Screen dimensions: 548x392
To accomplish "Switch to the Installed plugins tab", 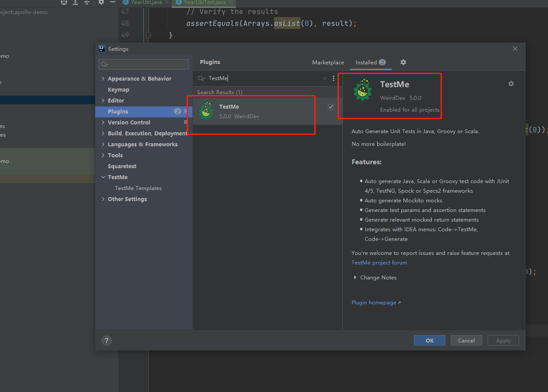I will point(370,63).
